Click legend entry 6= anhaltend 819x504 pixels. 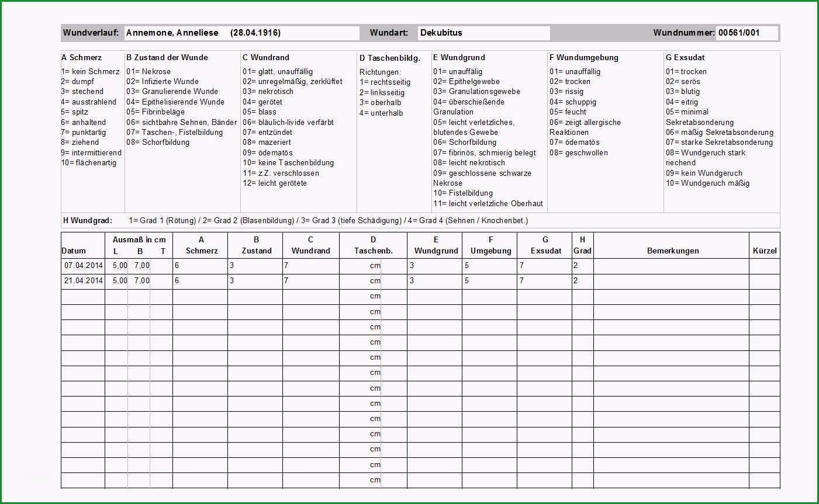coord(84,123)
